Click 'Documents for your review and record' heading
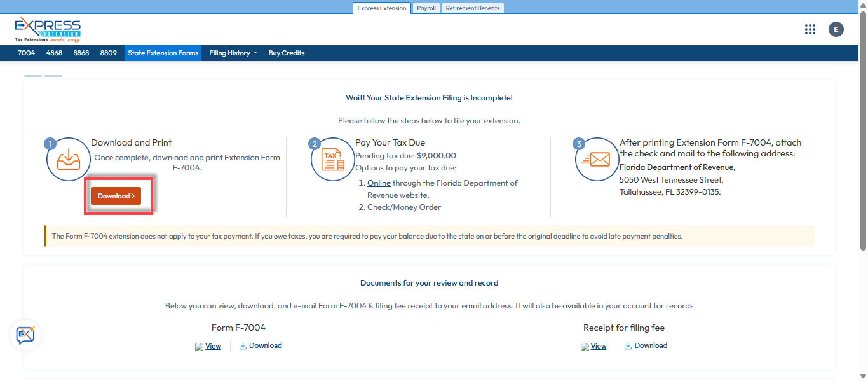This screenshot has height=381, width=868. 430,282
